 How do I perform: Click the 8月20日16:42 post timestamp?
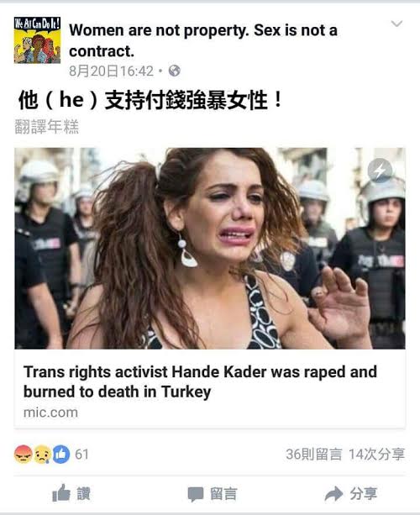coord(112,71)
